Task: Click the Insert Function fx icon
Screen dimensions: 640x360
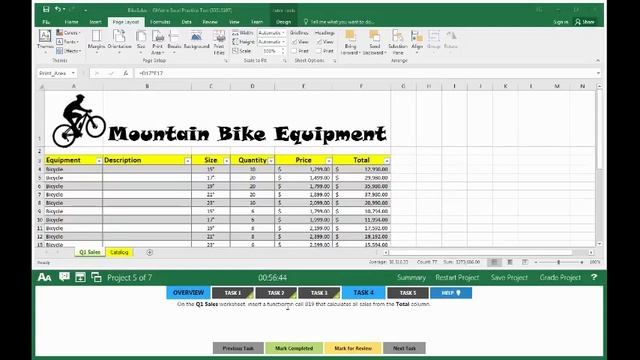Action: 126,73
